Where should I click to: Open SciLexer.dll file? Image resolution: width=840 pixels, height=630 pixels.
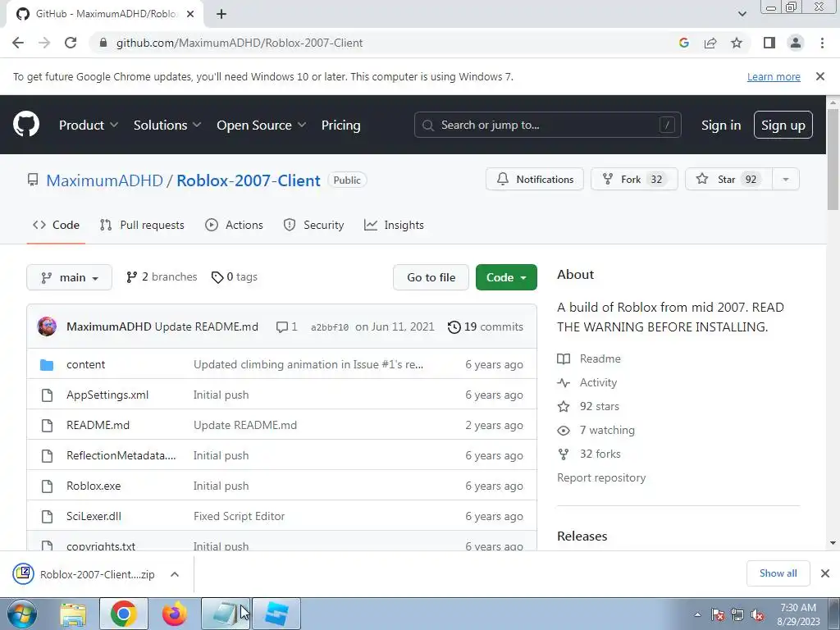tap(94, 517)
